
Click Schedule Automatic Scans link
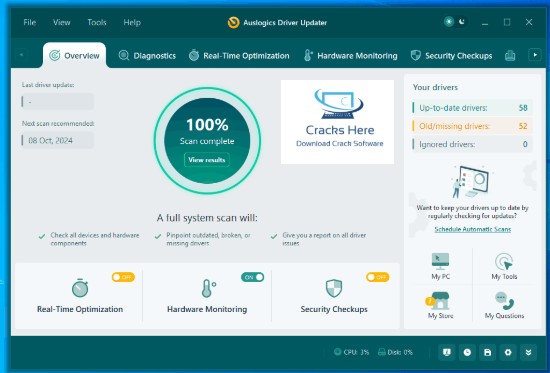click(472, 229)
